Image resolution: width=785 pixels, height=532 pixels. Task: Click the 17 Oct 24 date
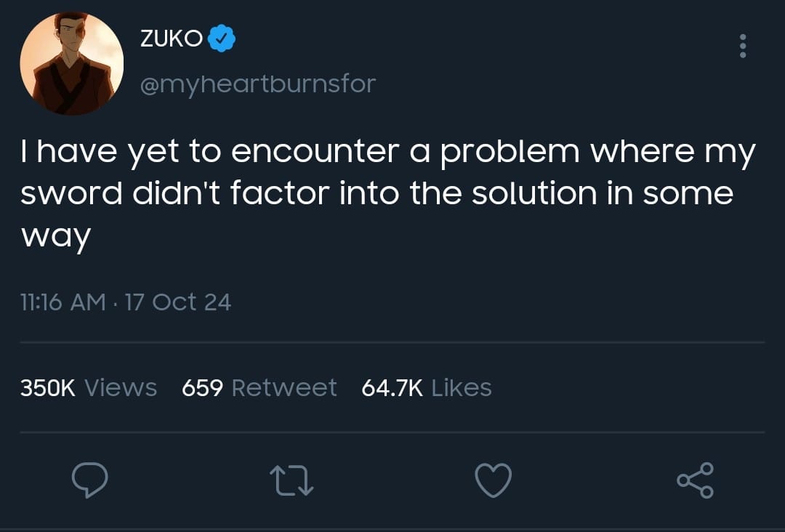click(178, 302)
